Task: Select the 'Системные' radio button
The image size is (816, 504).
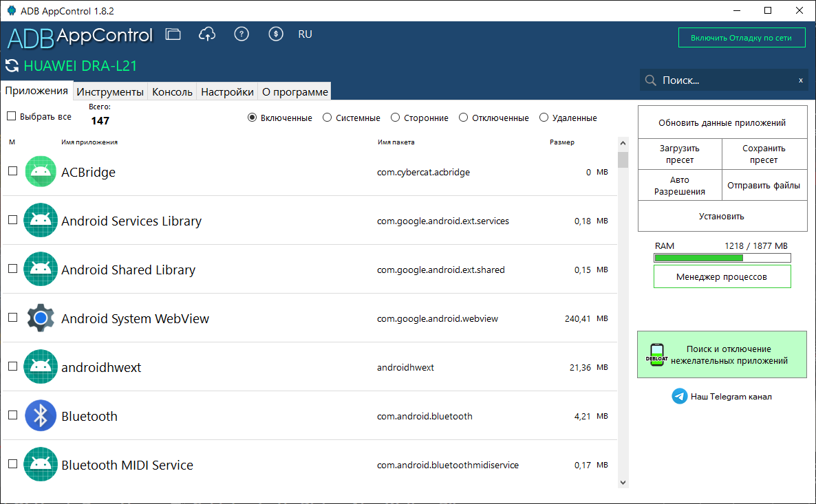Action: tap(327, 118)
